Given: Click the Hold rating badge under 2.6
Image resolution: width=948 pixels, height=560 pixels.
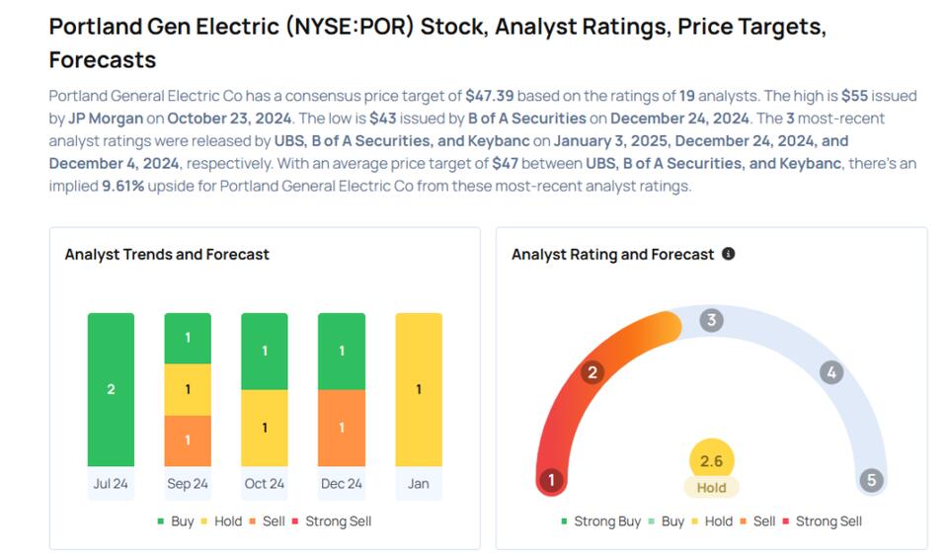Looking at the screenshot, I should tap(711, 487).
